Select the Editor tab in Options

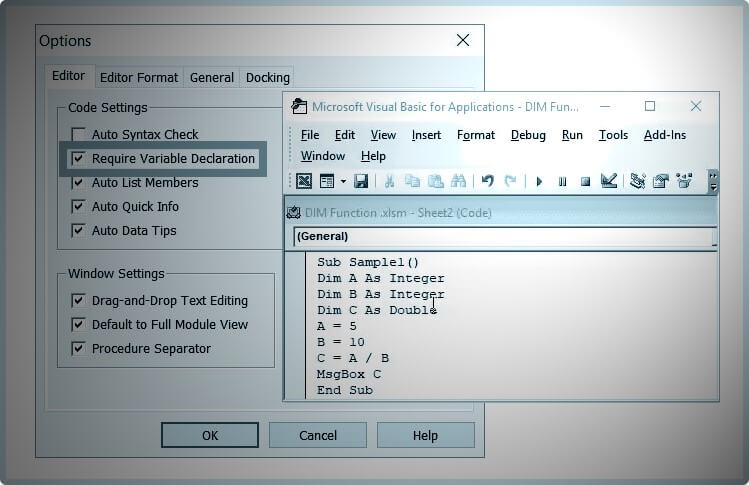coord(69,76)
